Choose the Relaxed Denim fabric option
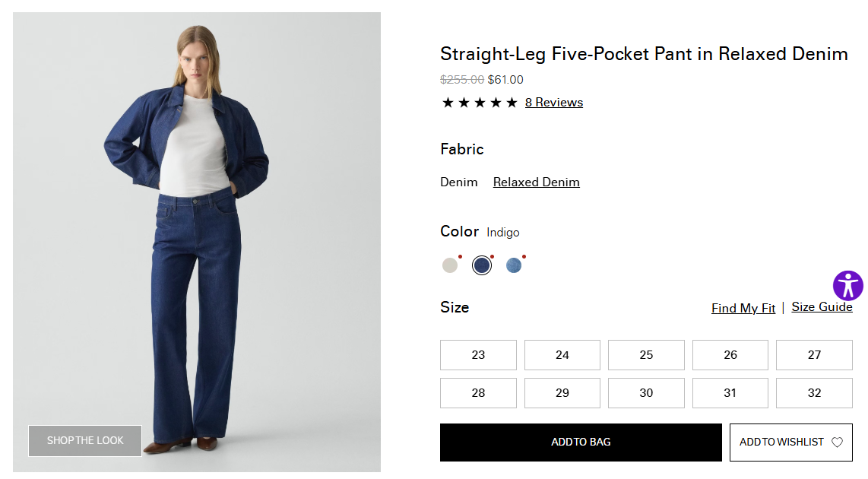This screenshot has width=868, height=479. tap(536, 182)
